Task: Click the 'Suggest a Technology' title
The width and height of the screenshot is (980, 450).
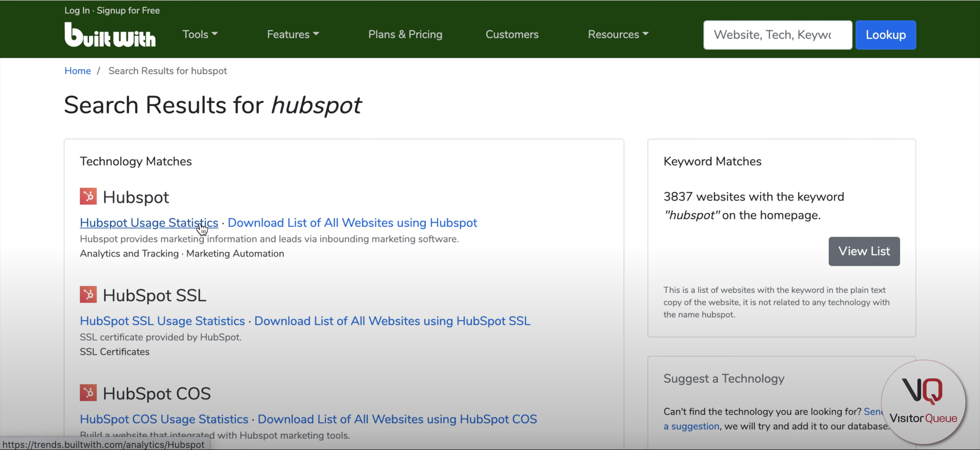Action: click(724, 379)
